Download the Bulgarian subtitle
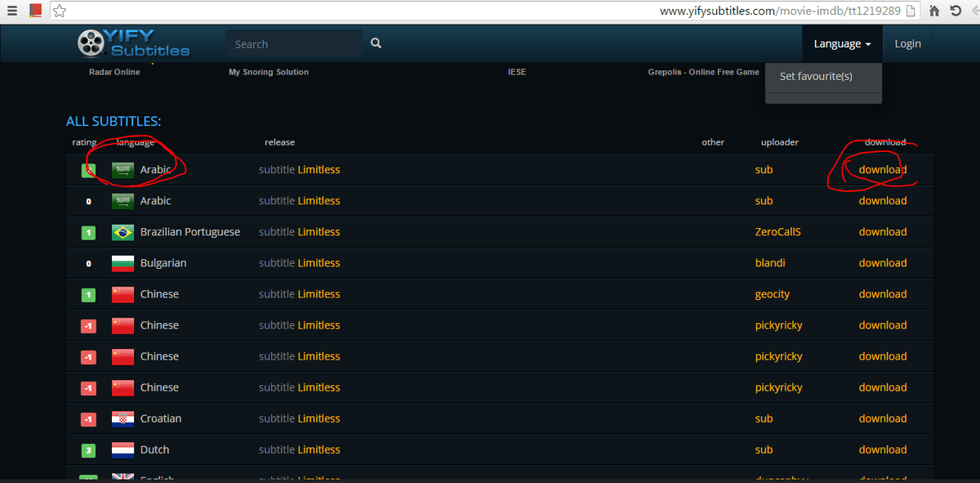Image resolution: width=980 pixels, height=483 pixels. (x=882, y=263)
